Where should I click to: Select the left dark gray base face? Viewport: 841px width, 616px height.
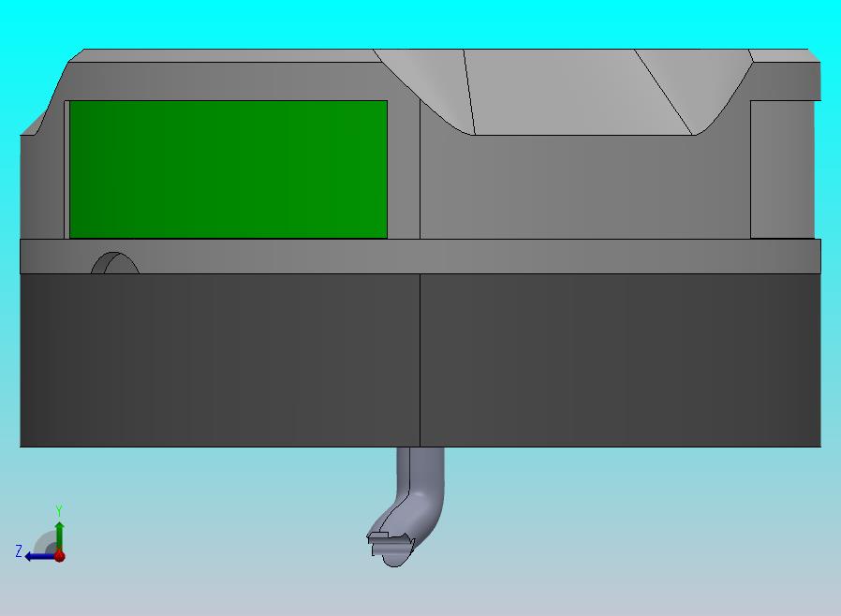(x=220, y=360)
